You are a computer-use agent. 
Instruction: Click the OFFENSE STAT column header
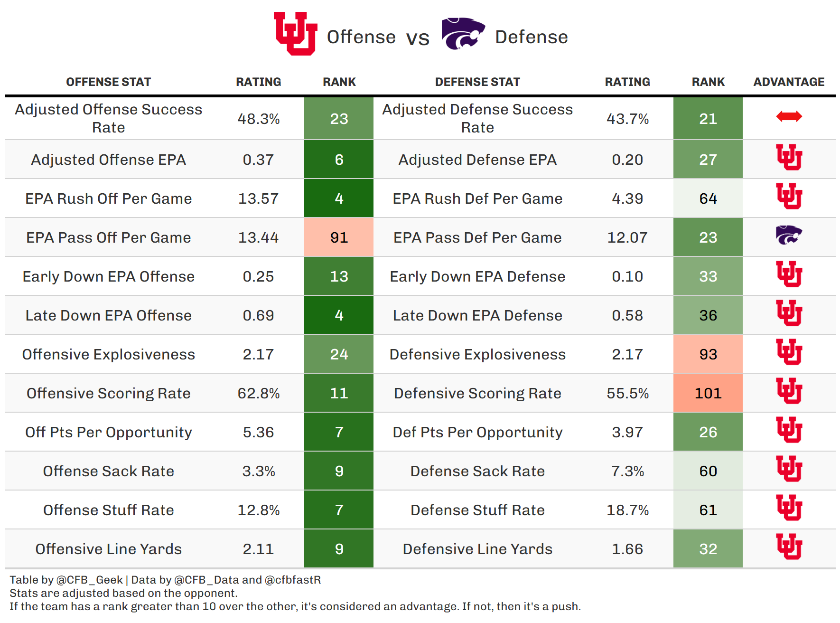[x=108, y=82]
